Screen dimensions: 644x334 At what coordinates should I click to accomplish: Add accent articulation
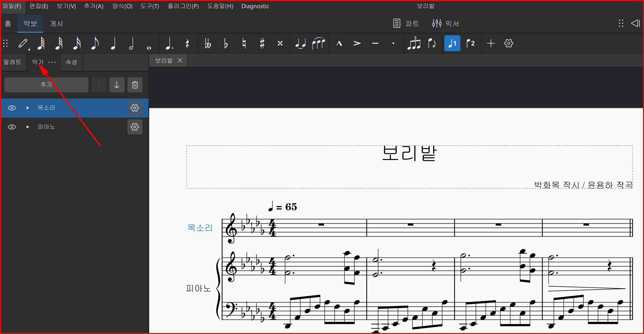(357, 43)
